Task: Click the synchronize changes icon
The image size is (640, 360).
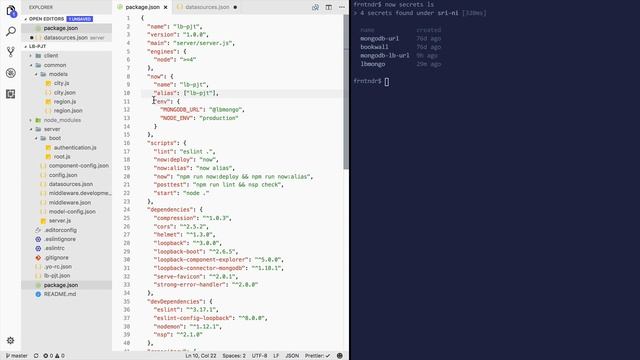Action: 36,356
